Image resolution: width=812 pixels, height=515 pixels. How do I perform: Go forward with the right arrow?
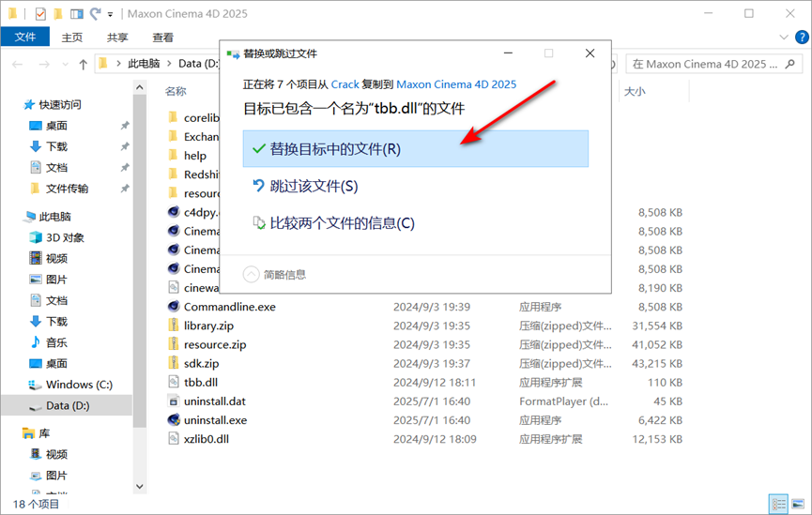[44, 64]
